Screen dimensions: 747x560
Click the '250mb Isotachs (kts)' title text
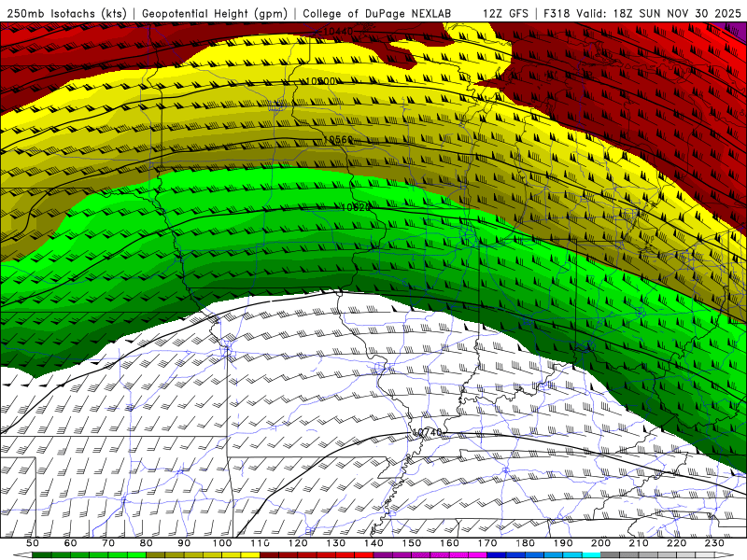(x=66, y=13)
